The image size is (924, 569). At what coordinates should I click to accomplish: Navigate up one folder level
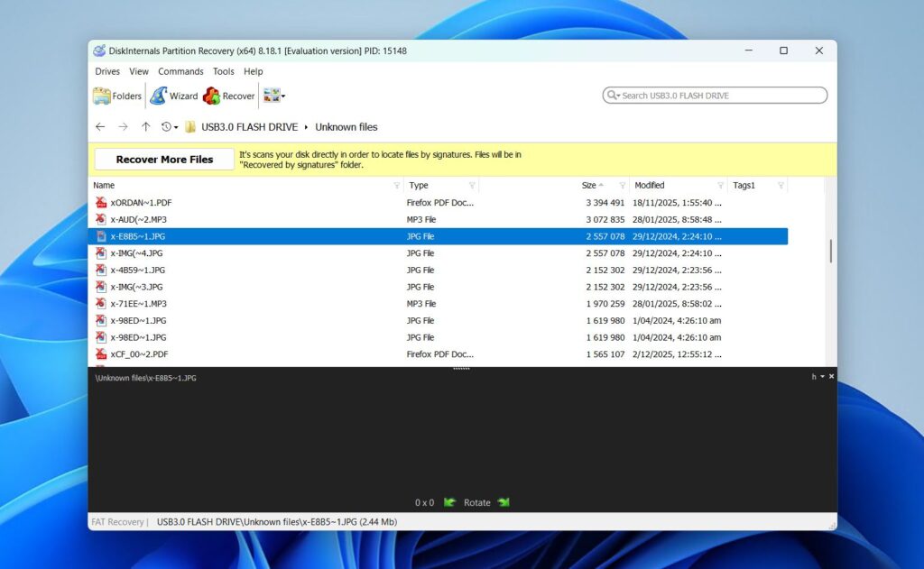coord(145,126)
